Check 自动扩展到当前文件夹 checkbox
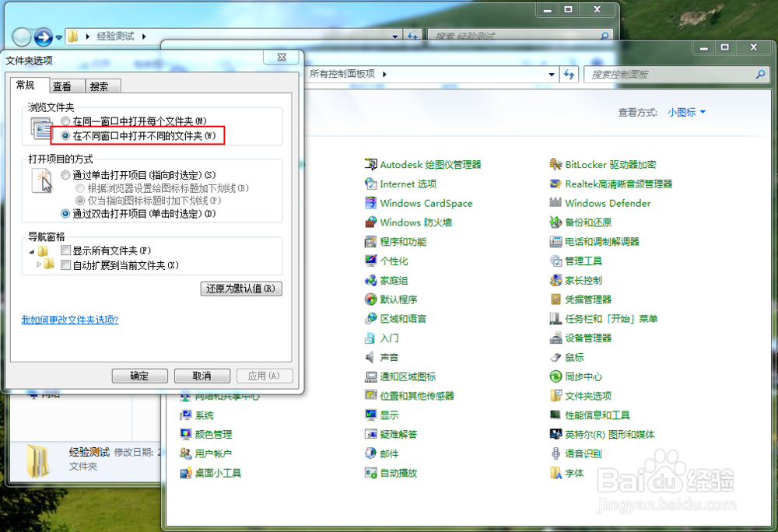This screenshot has height=532, width=778. tap(65, 264)
